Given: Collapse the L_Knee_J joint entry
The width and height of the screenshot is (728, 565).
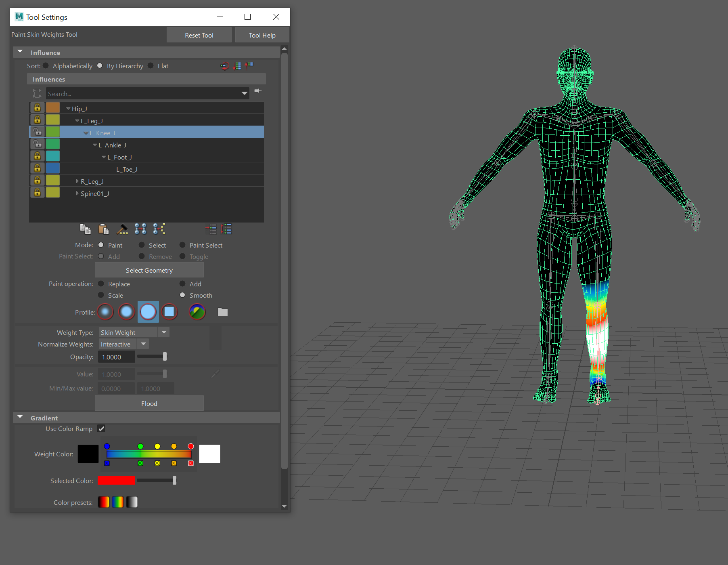Looking at the screenshot, I should click(86, 132).
